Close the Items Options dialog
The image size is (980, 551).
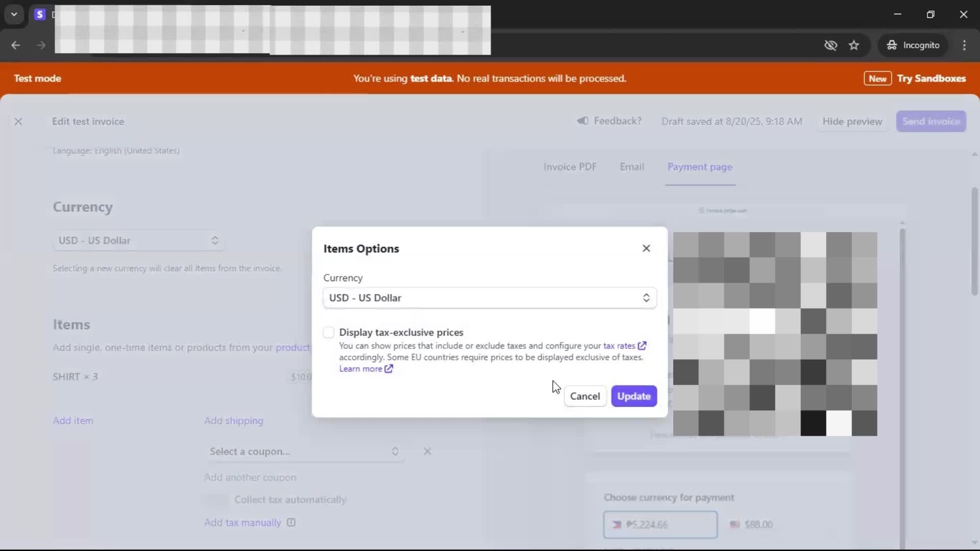coord(646,248)
